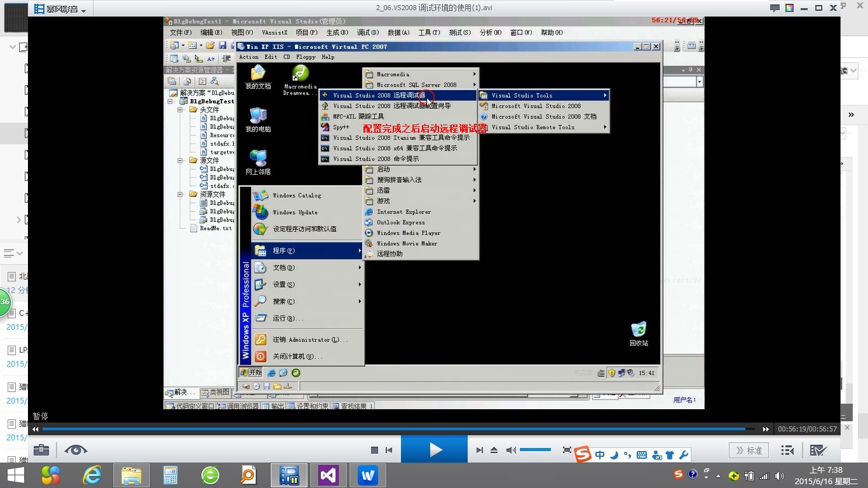Expand Visual Studio Remote Tools submenu
868x488 pixels.
click(544, 127)
